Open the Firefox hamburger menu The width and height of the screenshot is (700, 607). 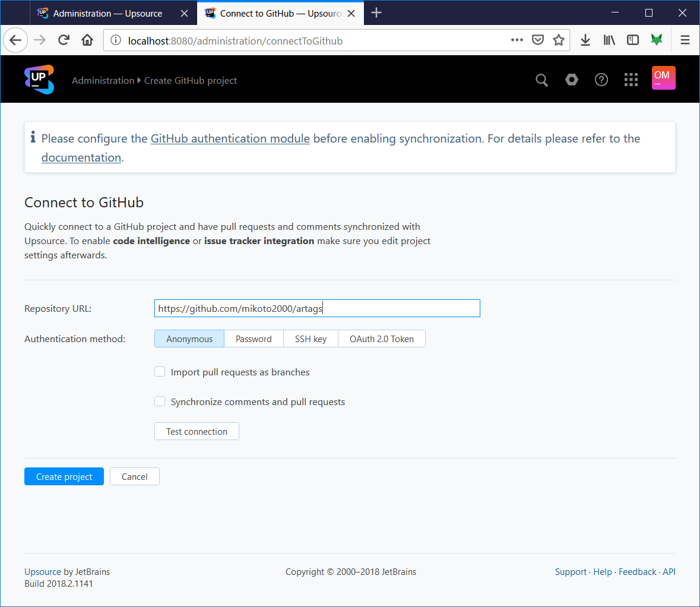(x=685, y=40)
